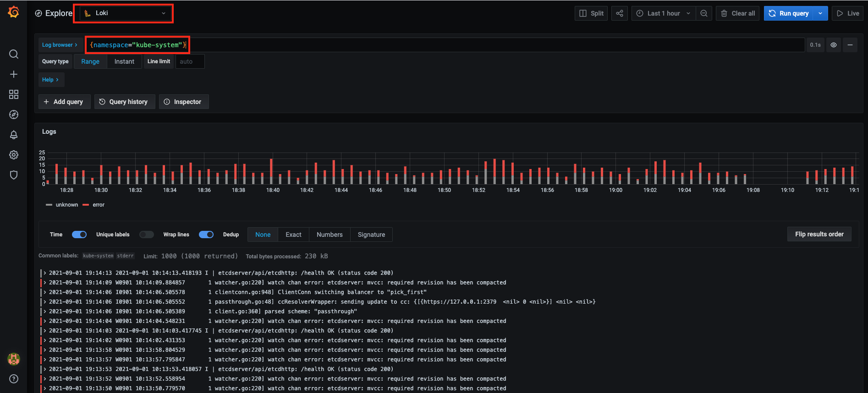The height and width of the screenshot is (393, 868).
Task: Expand the Log browser
Action: click(x=60, y=45)
